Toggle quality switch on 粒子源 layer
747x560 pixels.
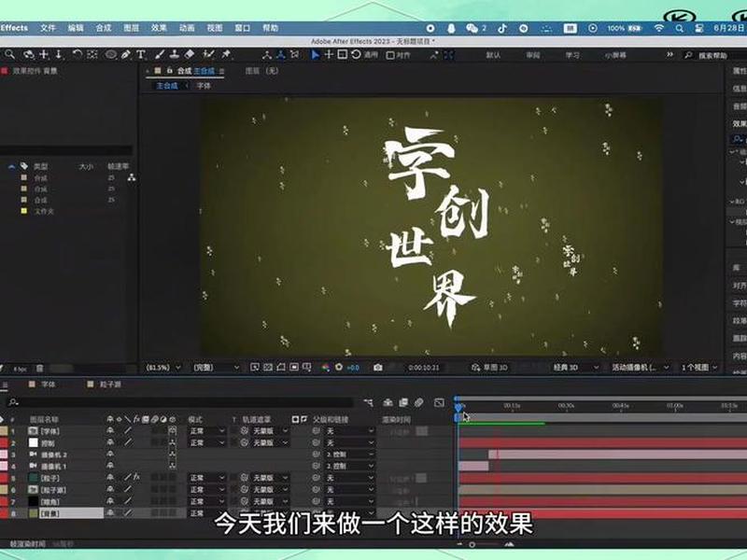point(128,489)
